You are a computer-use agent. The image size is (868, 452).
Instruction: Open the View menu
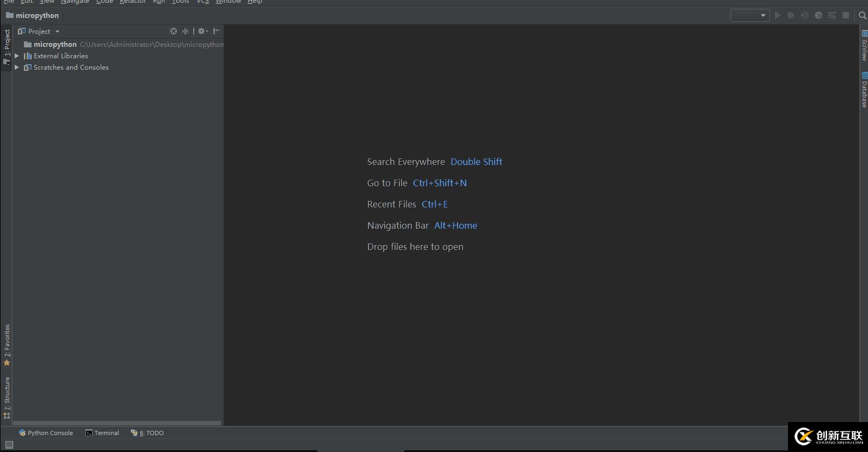point(47,2)
